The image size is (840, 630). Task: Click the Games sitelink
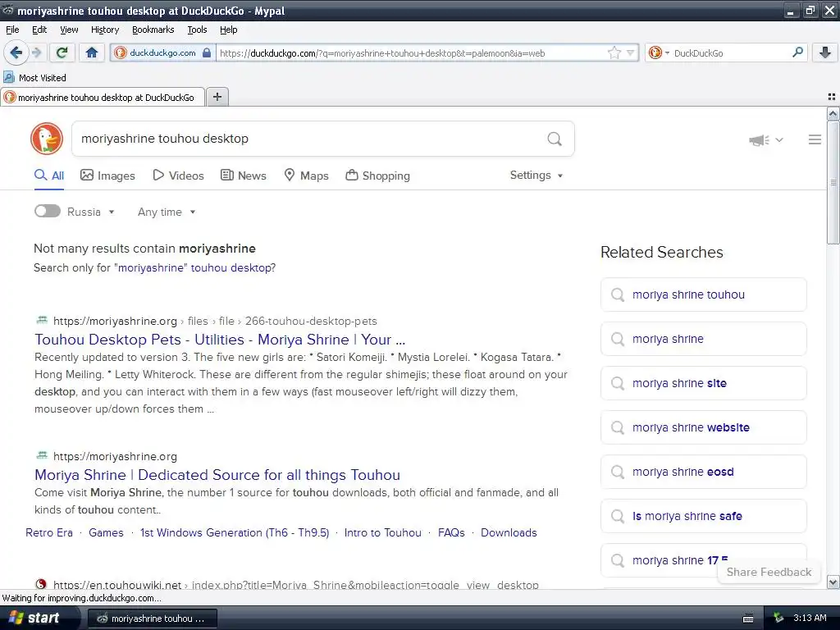coord(106,532)
